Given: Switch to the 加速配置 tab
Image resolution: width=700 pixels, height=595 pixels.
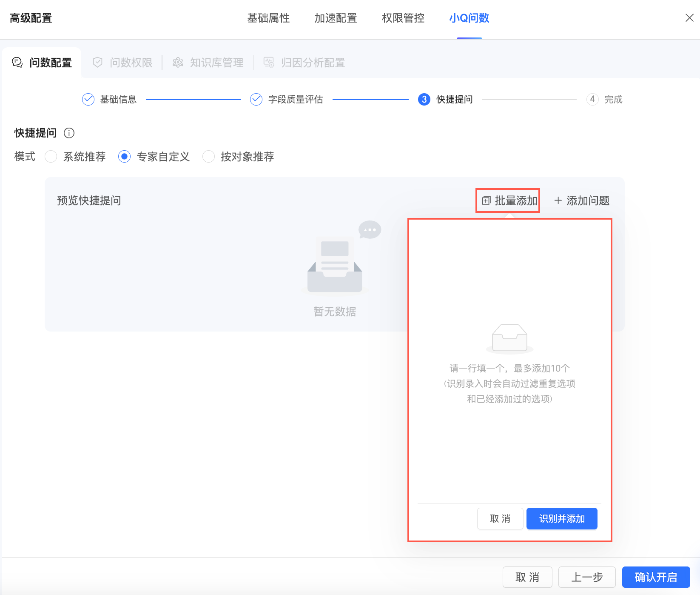Looking at the screenshot, I should [x=336, y=18].
